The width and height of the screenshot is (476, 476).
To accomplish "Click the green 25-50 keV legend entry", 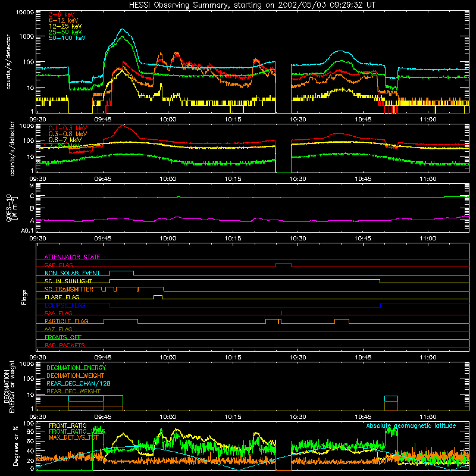I will tap(65, 32).
